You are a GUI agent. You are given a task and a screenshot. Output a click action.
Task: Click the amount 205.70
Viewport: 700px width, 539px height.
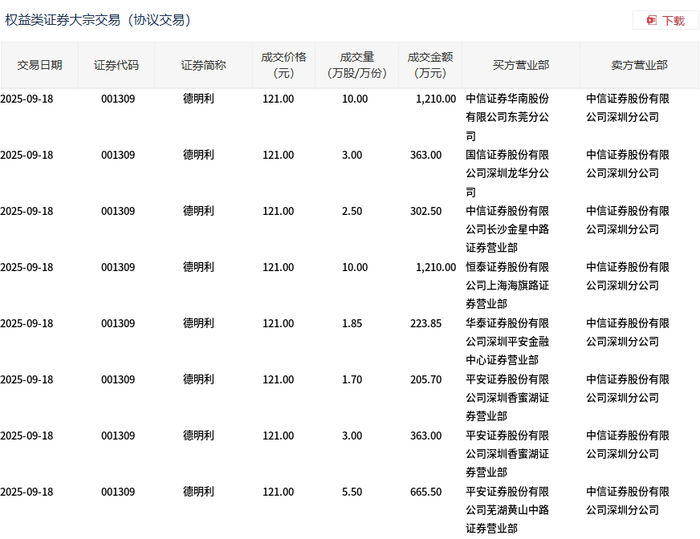[426, 380]
